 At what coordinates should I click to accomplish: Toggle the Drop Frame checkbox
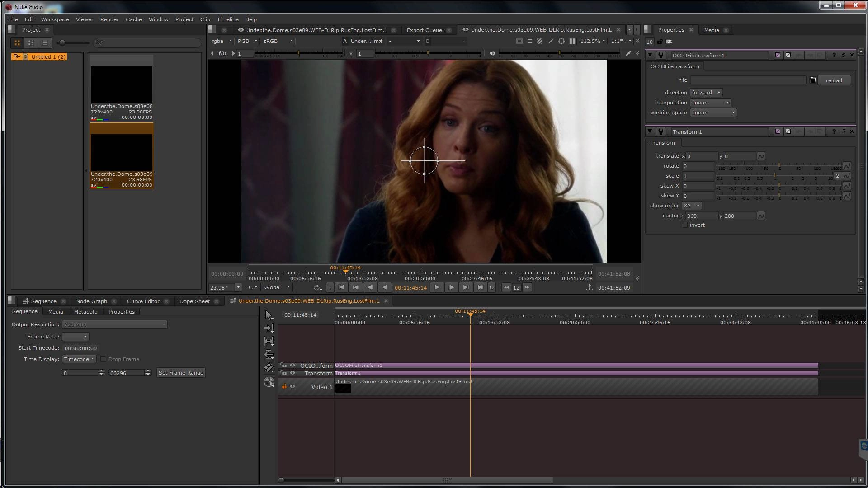[x=103, y=359]
